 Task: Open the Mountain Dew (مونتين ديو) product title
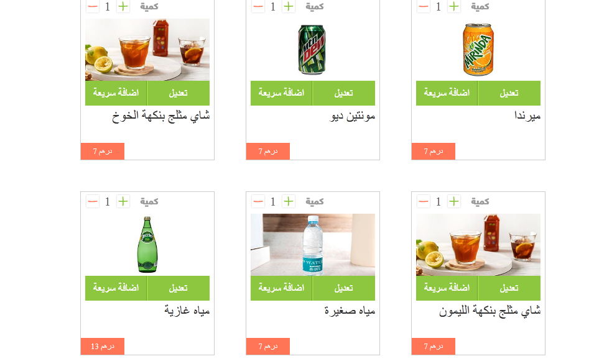(x=352, y=116)
